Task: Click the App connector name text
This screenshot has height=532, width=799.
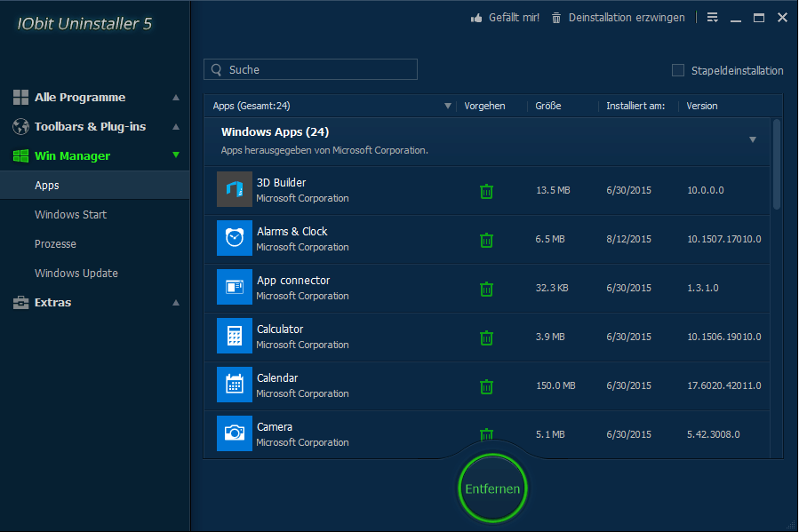Action: (293, 281)
